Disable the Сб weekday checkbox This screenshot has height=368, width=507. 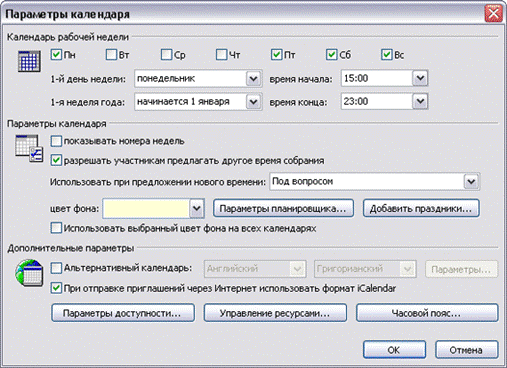point(332,54)
